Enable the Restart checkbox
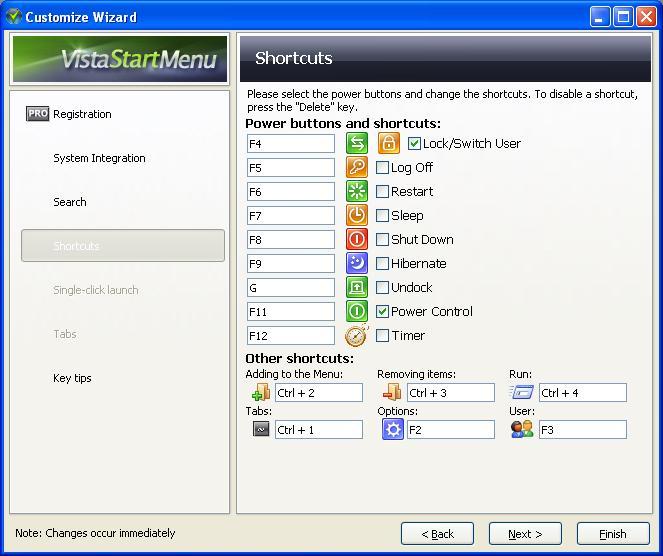The width and height of the screenshot is (663, 556). (x=382, y=192)
